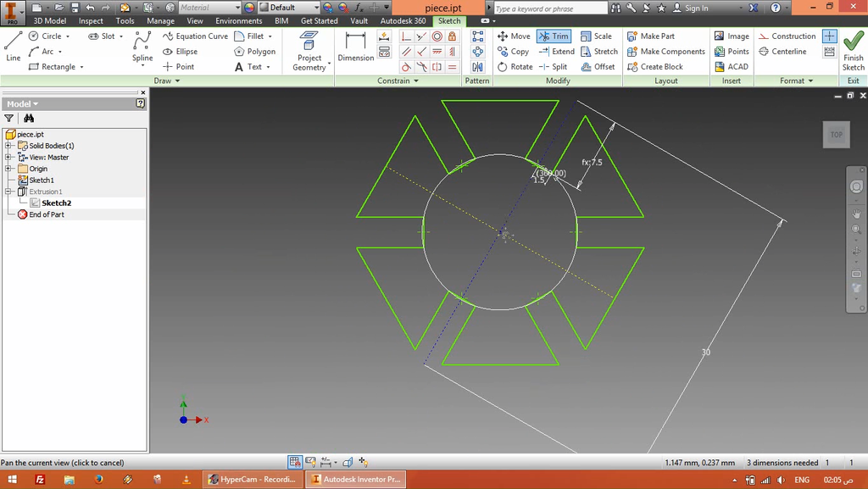Open the appearance color wheel
Screen dimensions: 868x489
(249, 8)
